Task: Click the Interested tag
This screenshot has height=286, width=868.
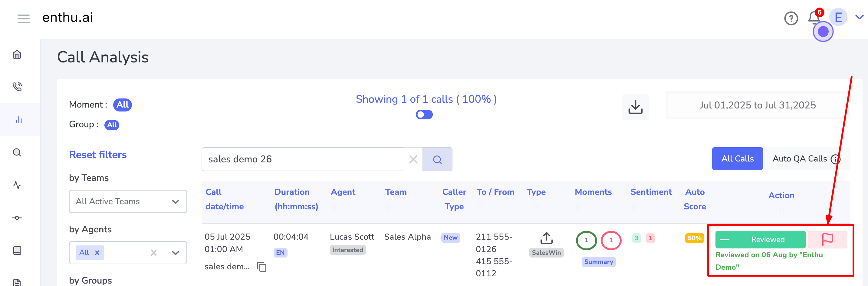Action: 347,250
